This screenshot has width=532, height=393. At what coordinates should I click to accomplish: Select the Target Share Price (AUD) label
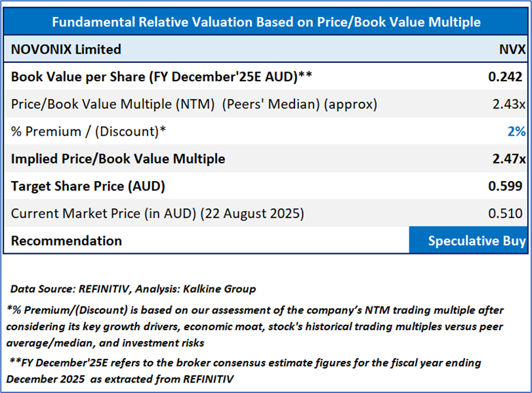[x=88, y=186]
